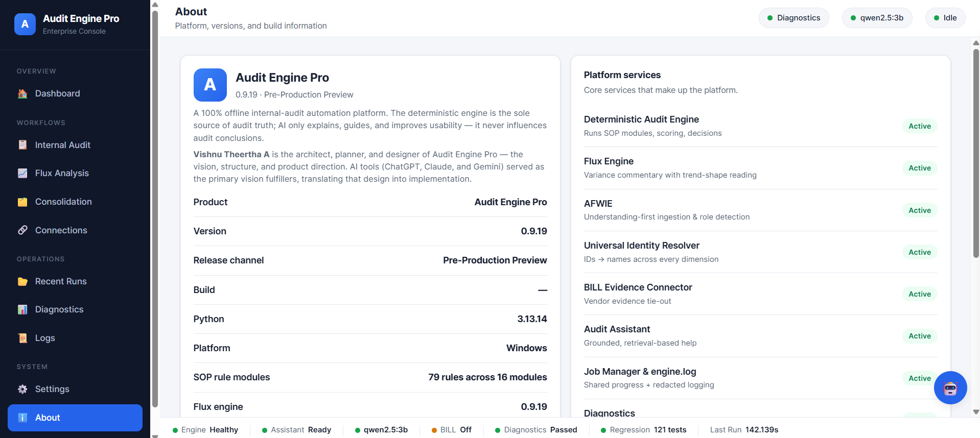Image resolution: width=980 pixels, height=438 pixels.
Task: Go to Internal Audit workflow
Action: [75, 145]
